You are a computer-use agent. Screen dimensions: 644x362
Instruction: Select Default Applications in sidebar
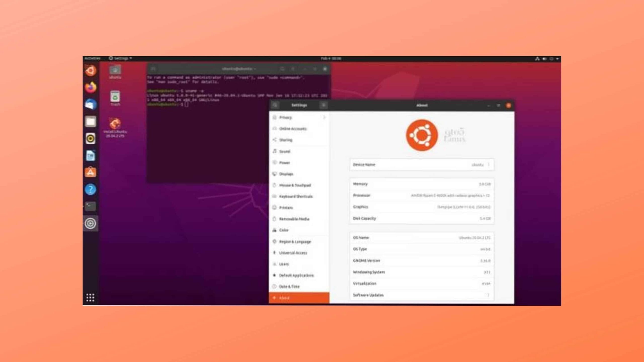point(299,275)
